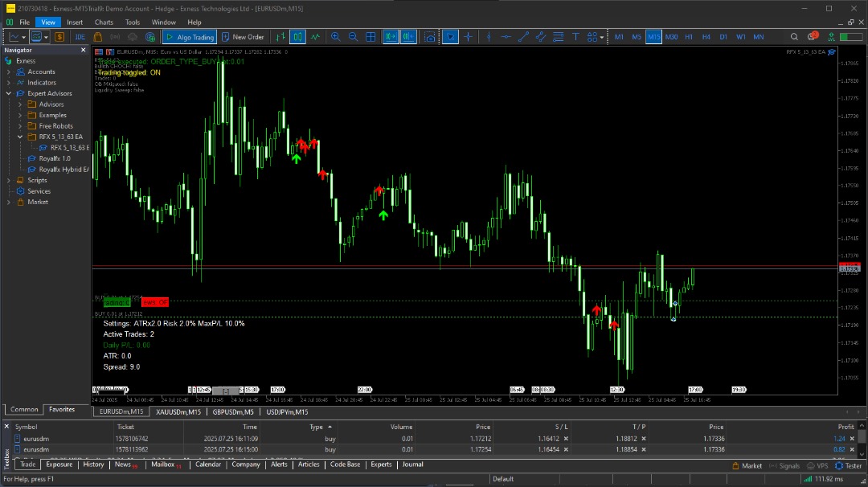Image resolution: width=868 pixels, height=487 pixels.
Task: Open the New Order dialog
Action: coord(243,37)
